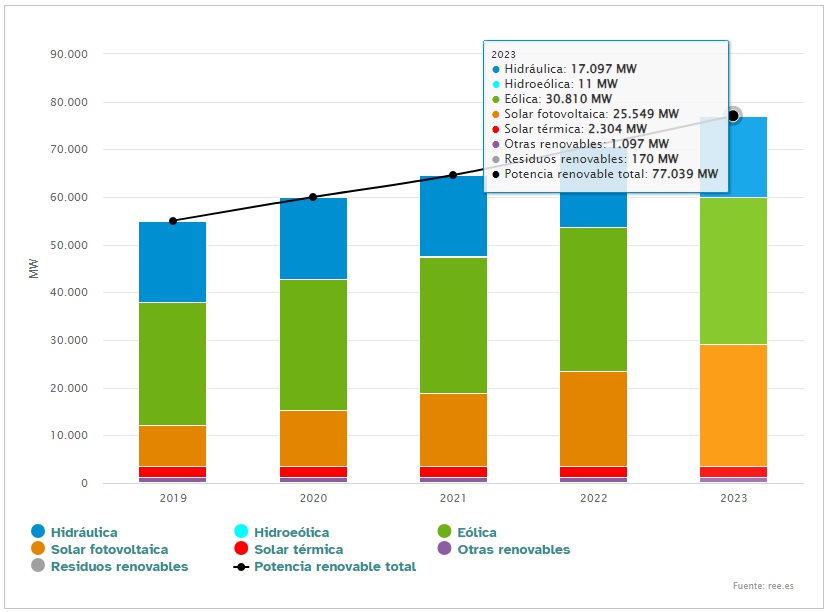Click the 2020 red Solar térmica segment
Viewport: 831px width, 612px height.
click(313, 472)
